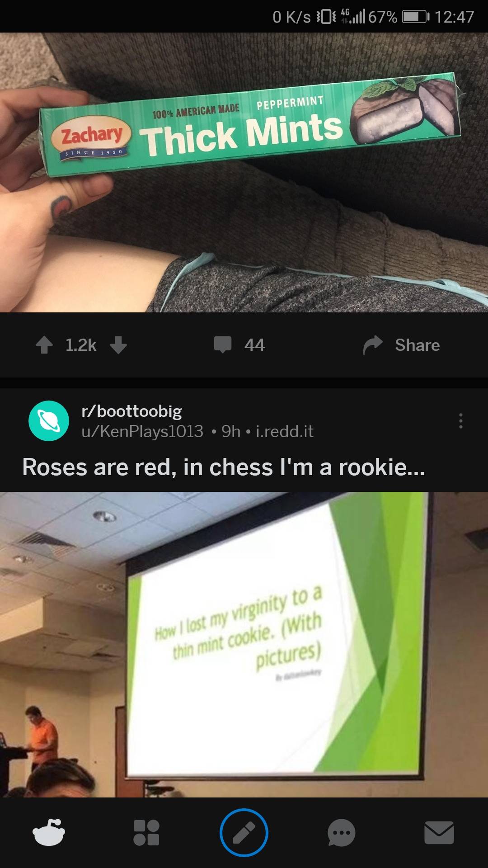
Task: Create a new post with pencil button
Action: tap(244, 832)
